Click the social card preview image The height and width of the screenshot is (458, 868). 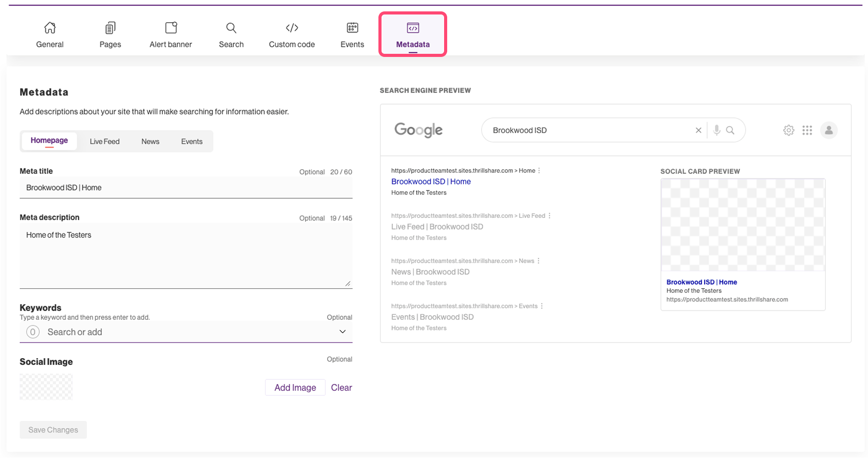pos(743,225)
